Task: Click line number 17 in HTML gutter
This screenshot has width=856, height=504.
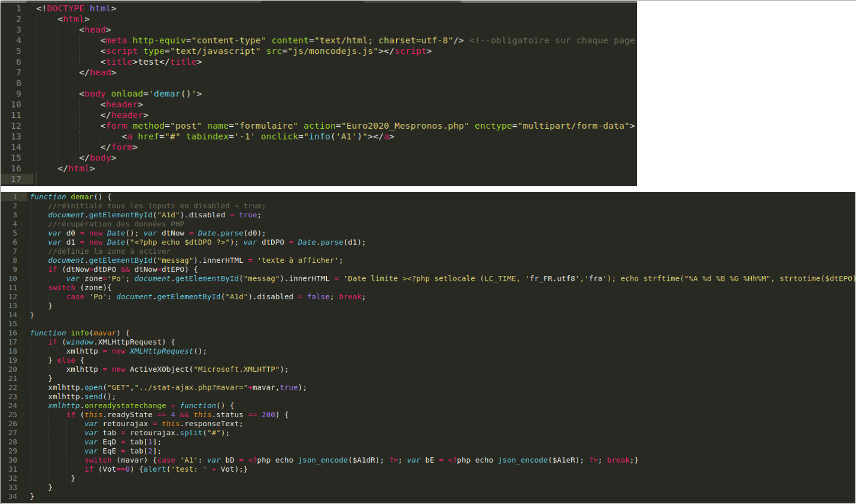Action: click(x=16, y=179)
